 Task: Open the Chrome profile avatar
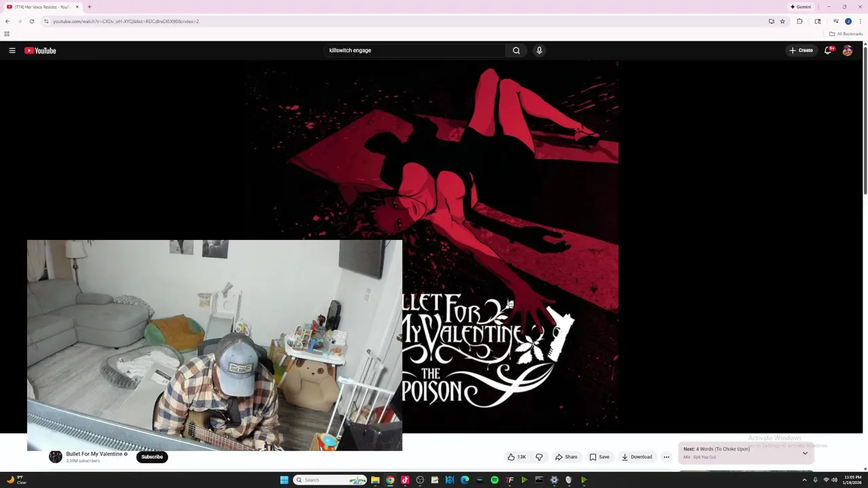848,21
